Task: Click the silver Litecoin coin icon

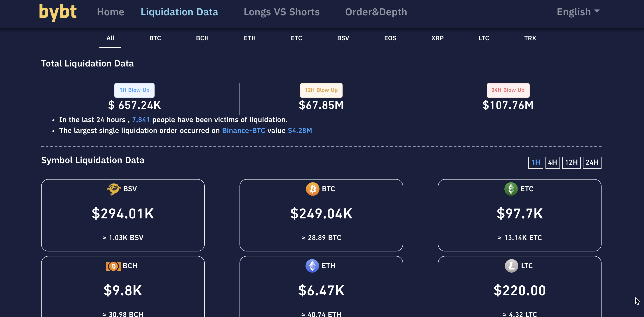Action: pos(511,266)
